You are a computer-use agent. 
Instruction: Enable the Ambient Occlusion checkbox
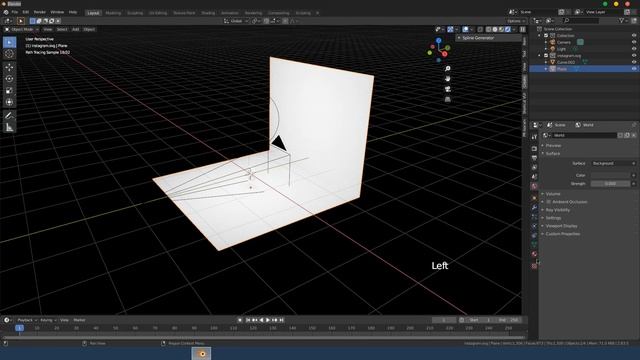tap(549, 202)
